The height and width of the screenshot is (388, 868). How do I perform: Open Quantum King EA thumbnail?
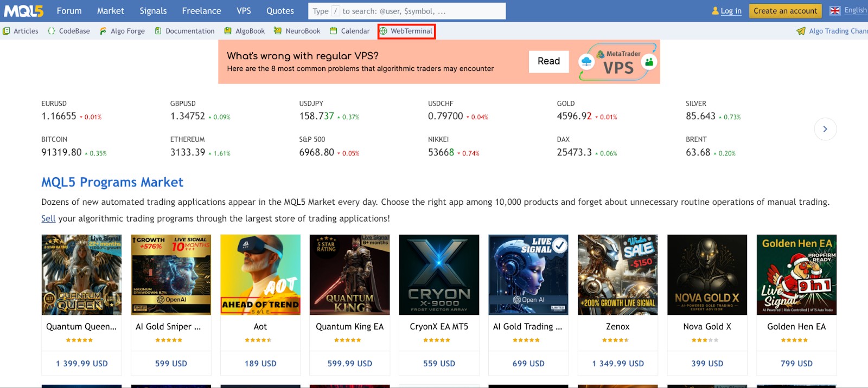pyautogui.click(x=350, y=275)
